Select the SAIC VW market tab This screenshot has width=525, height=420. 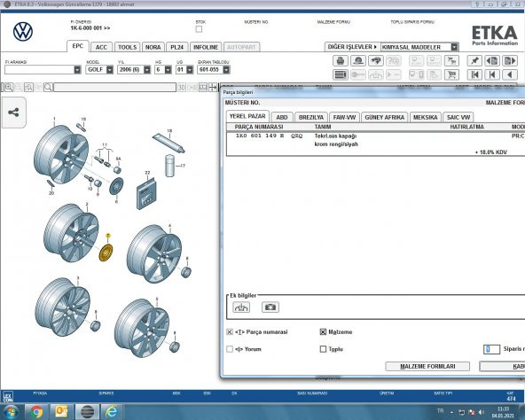tap(458, 118)
